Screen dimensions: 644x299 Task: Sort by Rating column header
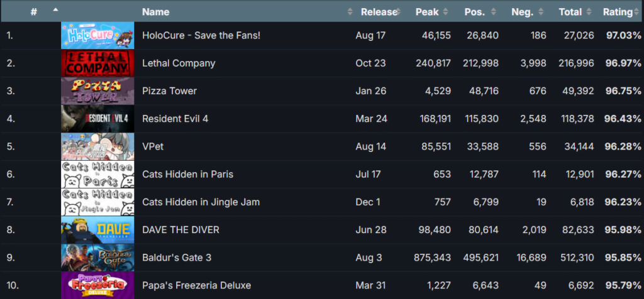(618, 12)
